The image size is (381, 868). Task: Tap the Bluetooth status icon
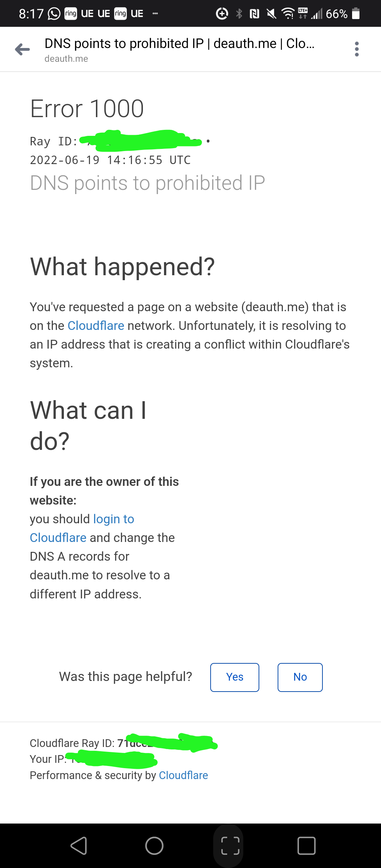coord(240,13)
